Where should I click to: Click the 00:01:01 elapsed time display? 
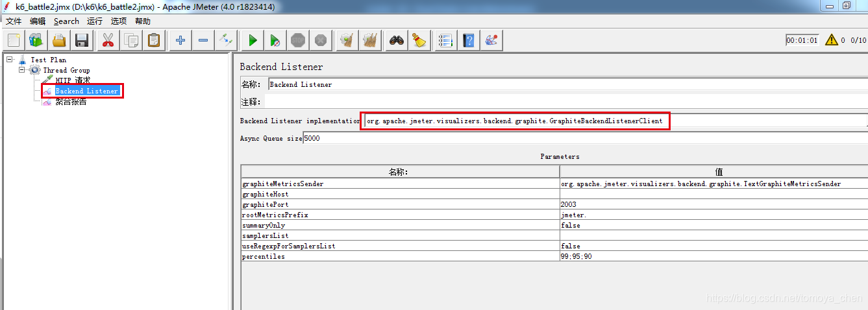[802, 40]
